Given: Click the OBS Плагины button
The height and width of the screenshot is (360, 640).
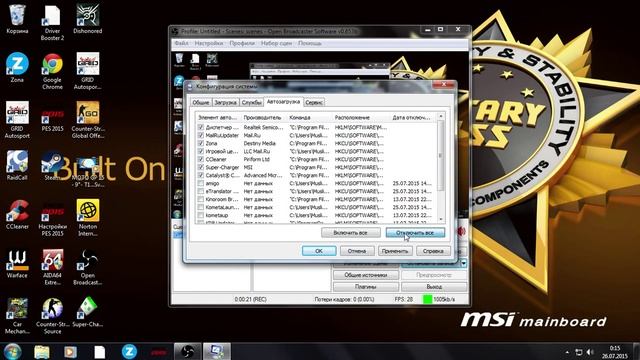Looking at the screenshot, I should pos(366,287).
